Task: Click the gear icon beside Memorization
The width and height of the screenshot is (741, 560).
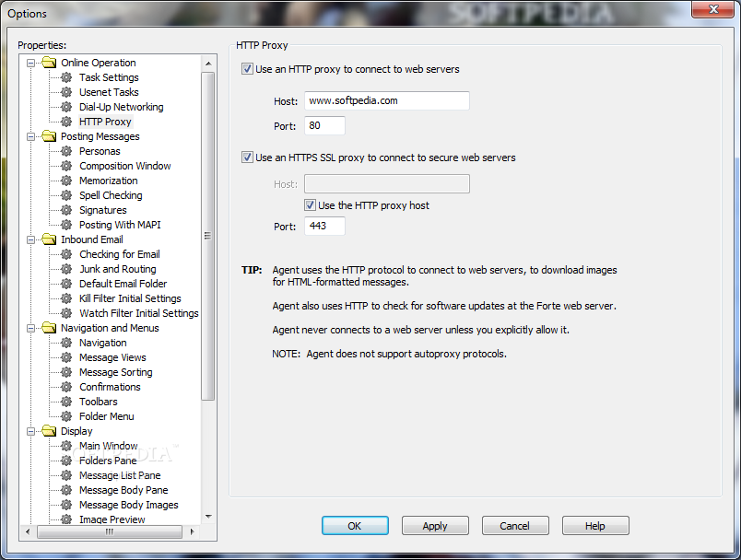Action: point(66,181)
